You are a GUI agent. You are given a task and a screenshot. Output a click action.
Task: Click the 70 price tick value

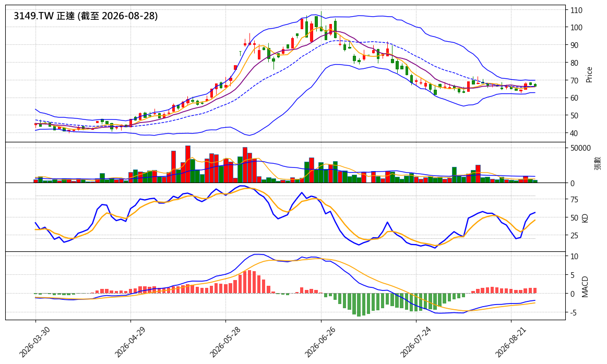click(575, 81)
